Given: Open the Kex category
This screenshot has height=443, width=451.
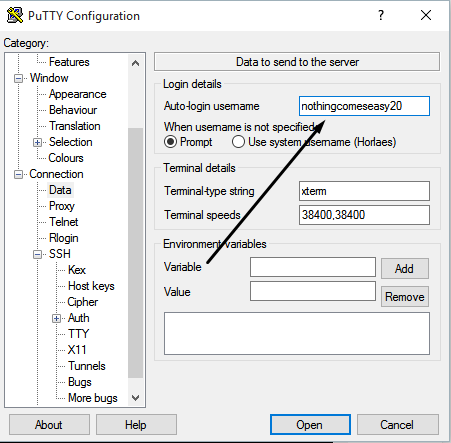Looking at the screenshot, I should pos(77,270).
